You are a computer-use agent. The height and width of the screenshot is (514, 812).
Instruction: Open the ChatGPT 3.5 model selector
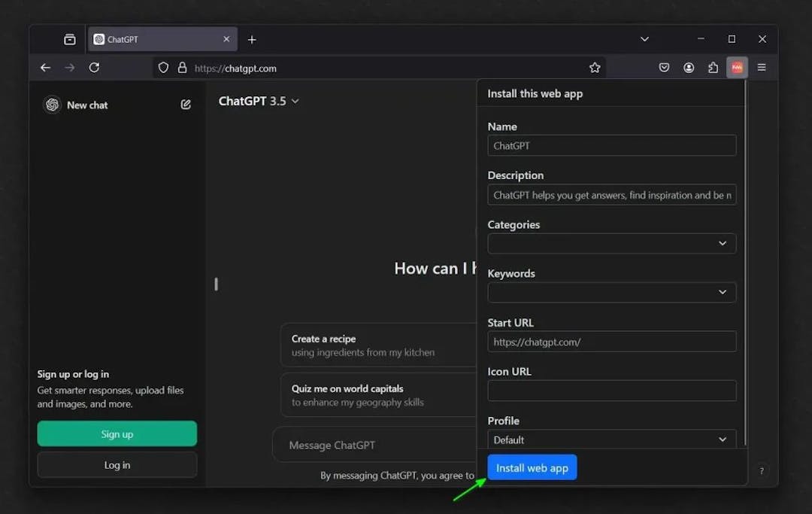259,100
